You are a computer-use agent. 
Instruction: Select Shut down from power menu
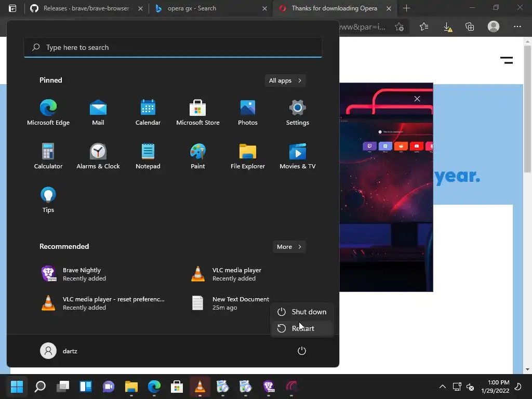click(302, 312)
